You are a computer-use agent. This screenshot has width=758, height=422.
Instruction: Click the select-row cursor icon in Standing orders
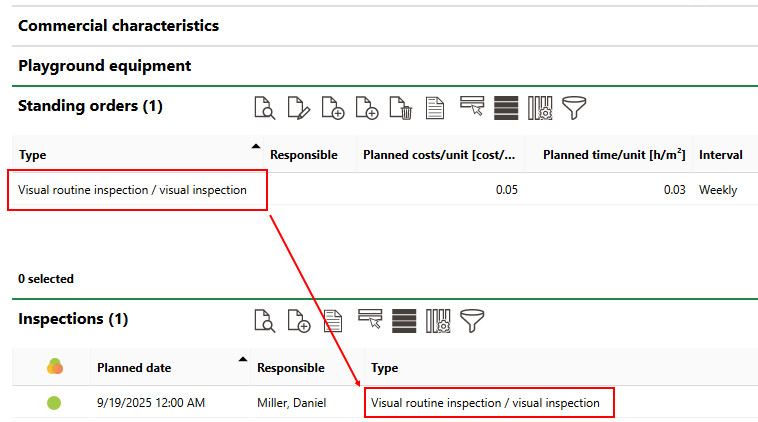click(471, 106)
